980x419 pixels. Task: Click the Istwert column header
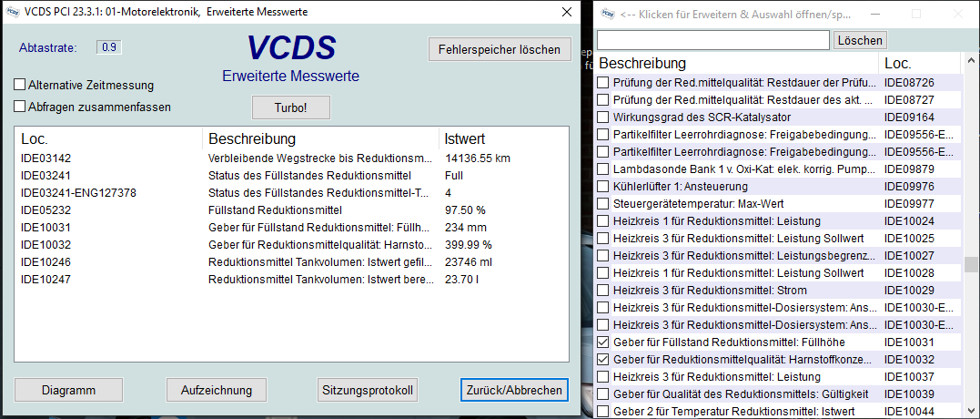(464, 138)
